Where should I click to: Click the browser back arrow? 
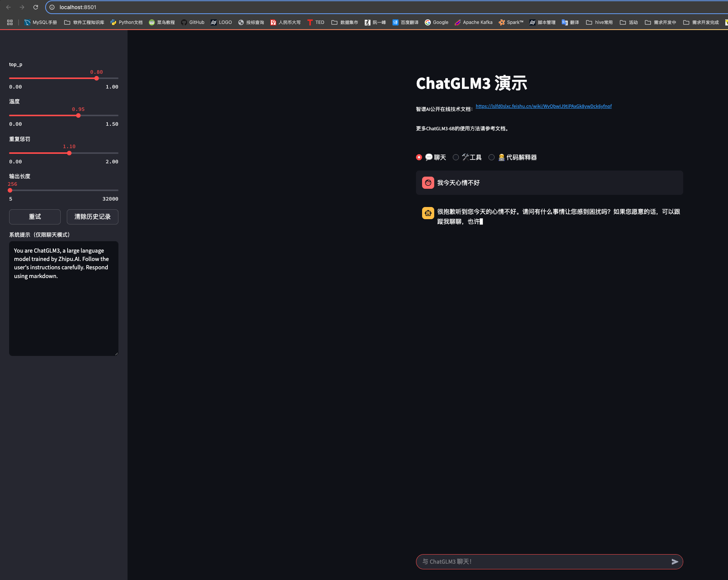(x=8, y=7)
